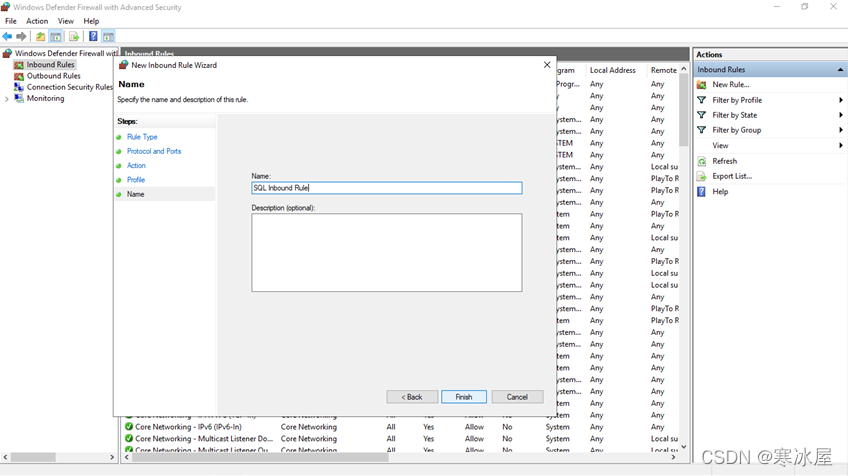Expand the Monitoring tree node
This screenshot has height=476, width=848.
[7, 99]
